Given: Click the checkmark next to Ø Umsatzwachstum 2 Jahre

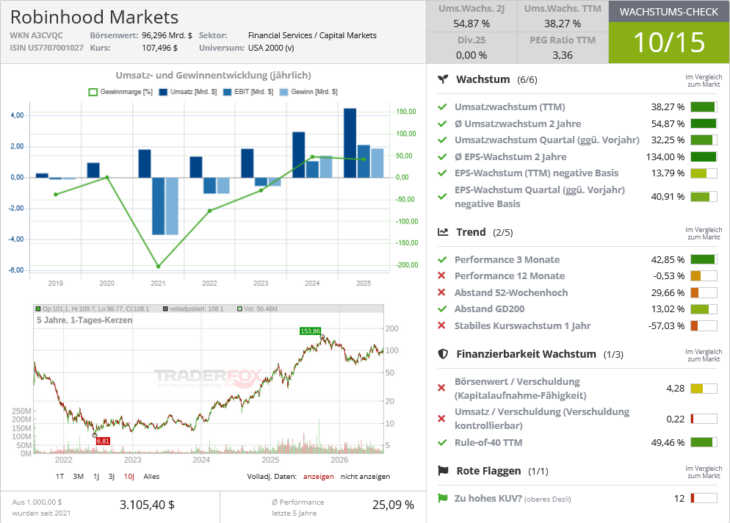Looking at the screenshot, I should click(x=442, y=124).
